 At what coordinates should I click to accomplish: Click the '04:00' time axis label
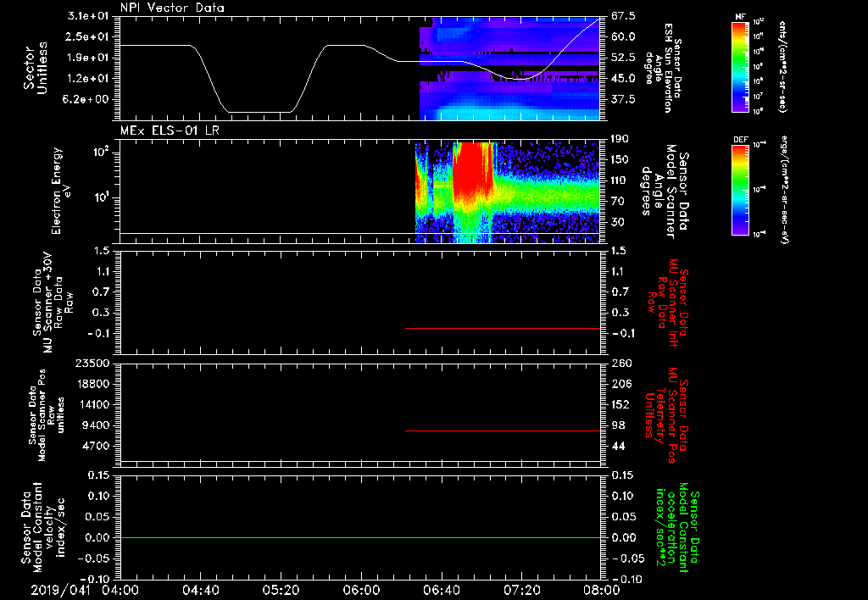[120, 590]
